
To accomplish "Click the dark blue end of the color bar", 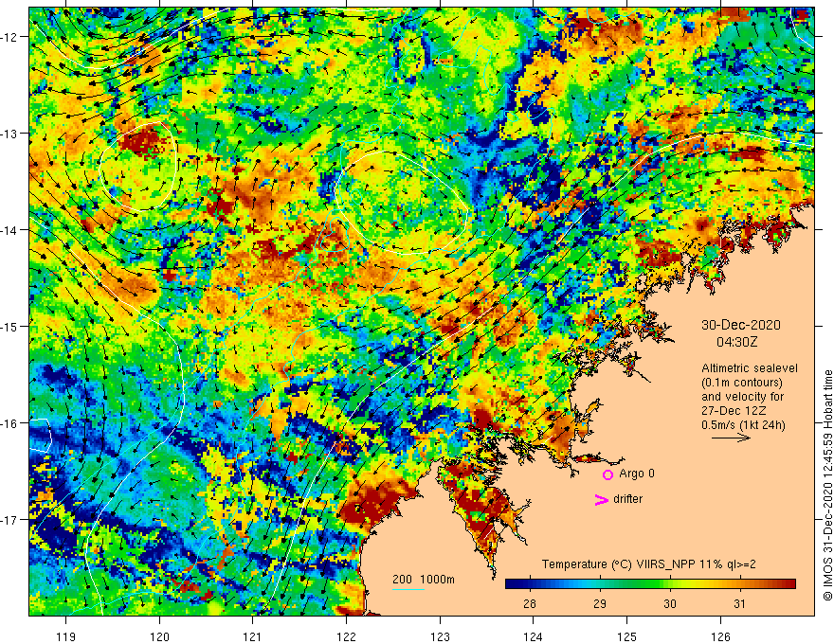I will 510,584.
